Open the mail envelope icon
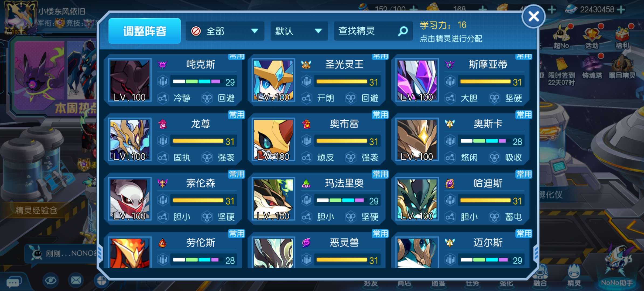Screen dimensions: 644x291 click(x=76, y=280)
